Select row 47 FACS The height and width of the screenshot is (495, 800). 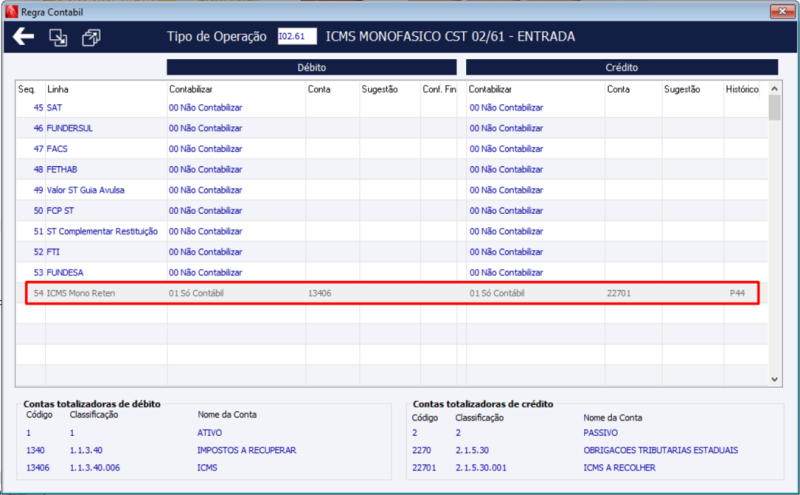(x=391, y=149)
